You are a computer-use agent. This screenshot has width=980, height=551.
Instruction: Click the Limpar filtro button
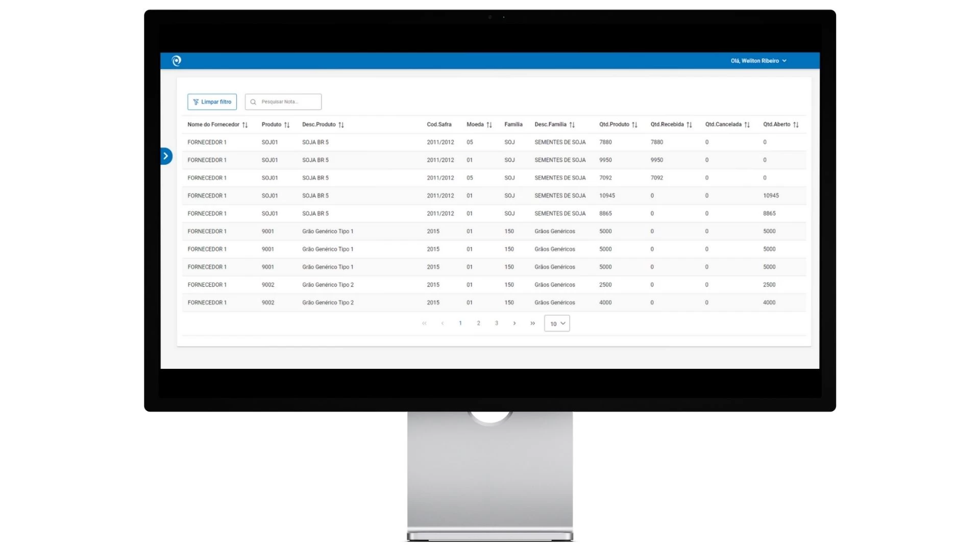point(212,102)
